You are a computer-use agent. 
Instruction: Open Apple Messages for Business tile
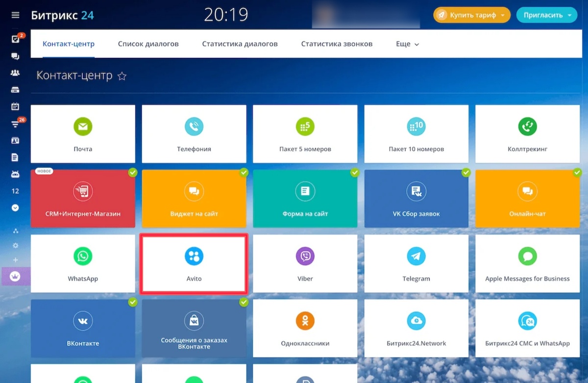(x=528, y=263)
